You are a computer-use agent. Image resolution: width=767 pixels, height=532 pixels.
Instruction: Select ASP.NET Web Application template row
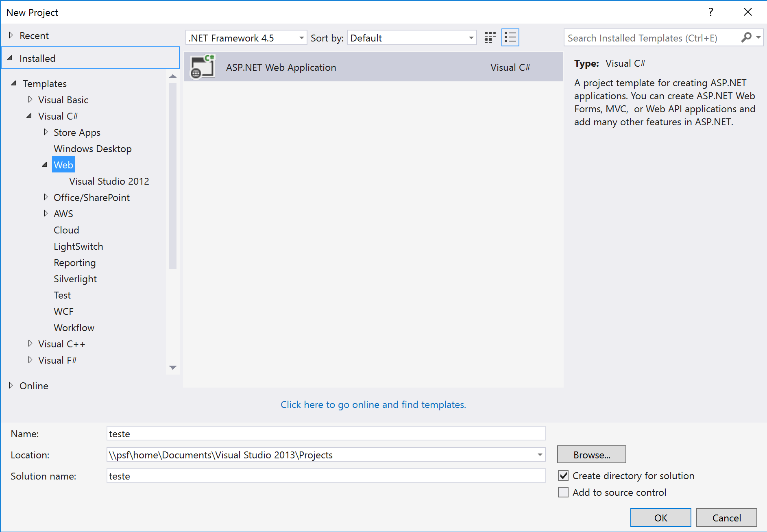373,67
